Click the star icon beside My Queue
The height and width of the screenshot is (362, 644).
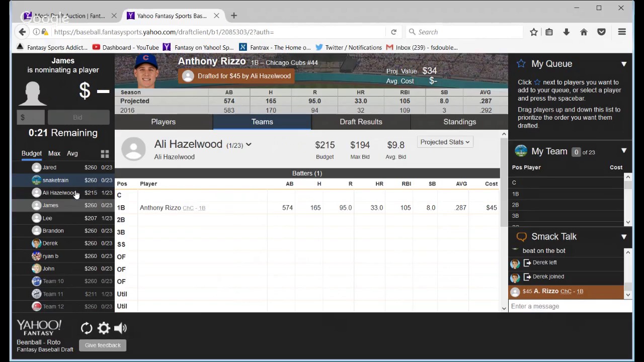pos(521,64)
